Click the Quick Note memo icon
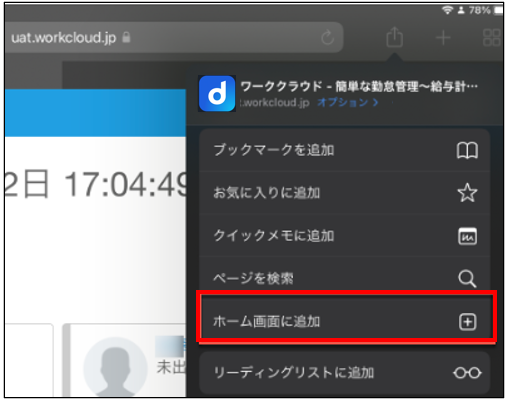 click(467, 236)
